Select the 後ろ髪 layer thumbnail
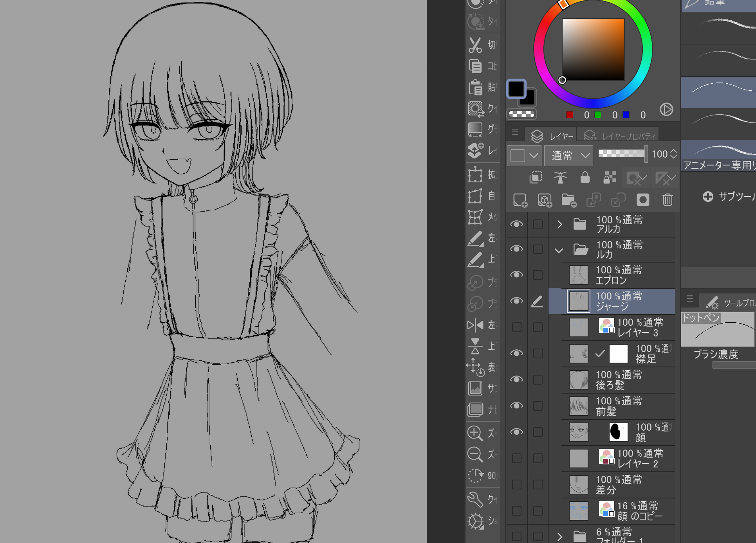 click(578, 380)
